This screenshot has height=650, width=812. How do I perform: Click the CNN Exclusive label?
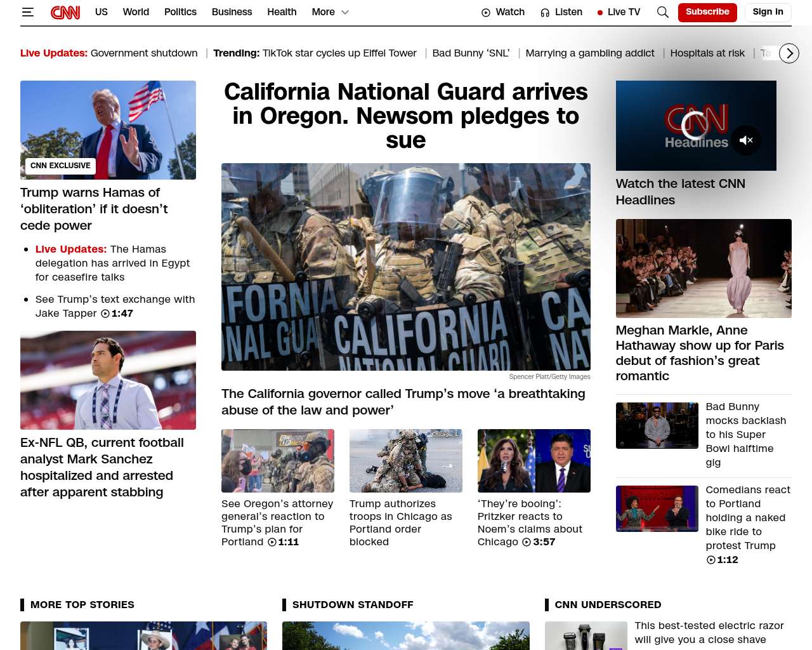pyautogui.click(x=60, y=166)
